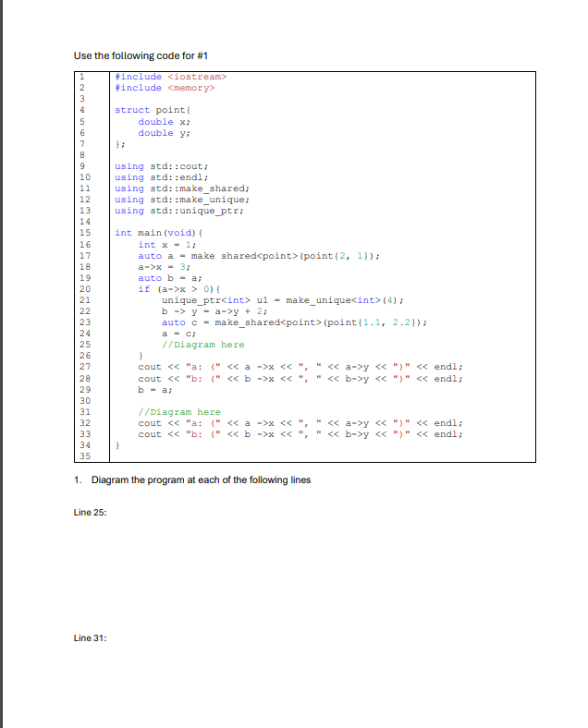Click the "#include <iostream>" line
The height and width of the screenshot is (728, 588).
[x=170, y=77]
